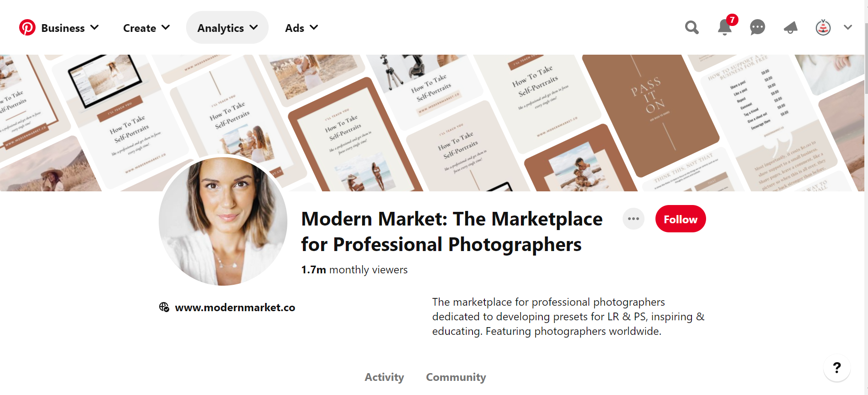The image size is (868, 395).
Task: Click the three-dots more options button
Action: (634, 219)
